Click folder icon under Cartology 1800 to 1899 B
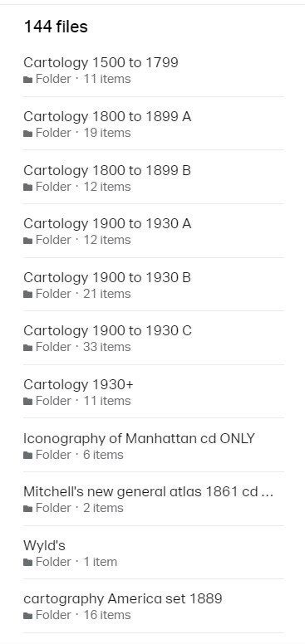The width and height of the screenshot is (305, 644). (28, 187)
